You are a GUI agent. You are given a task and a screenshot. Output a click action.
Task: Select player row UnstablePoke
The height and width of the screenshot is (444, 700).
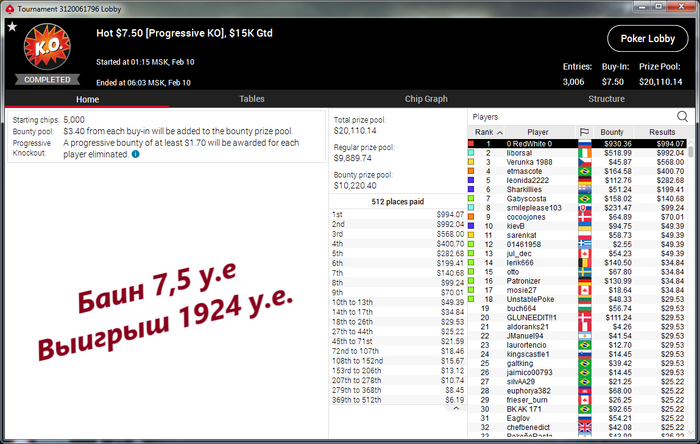click(577, 299)
